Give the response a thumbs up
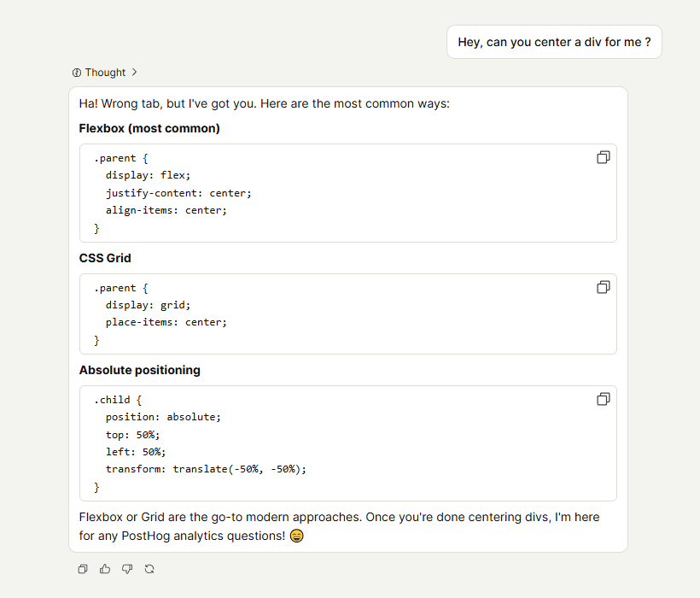700x598 pixels. pos(105,569)
